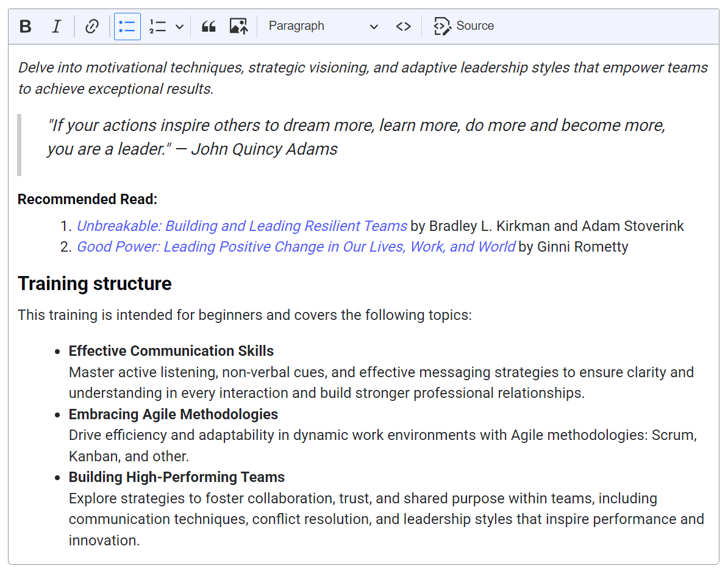728x574 pixels.
Task: Open the Good Power book link
Action: (x=296, y=247)
